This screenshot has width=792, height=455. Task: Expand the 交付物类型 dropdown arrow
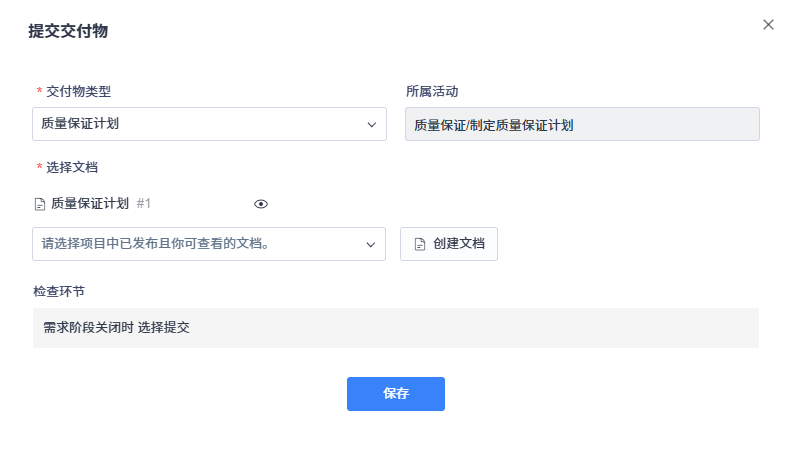point(371,125)
